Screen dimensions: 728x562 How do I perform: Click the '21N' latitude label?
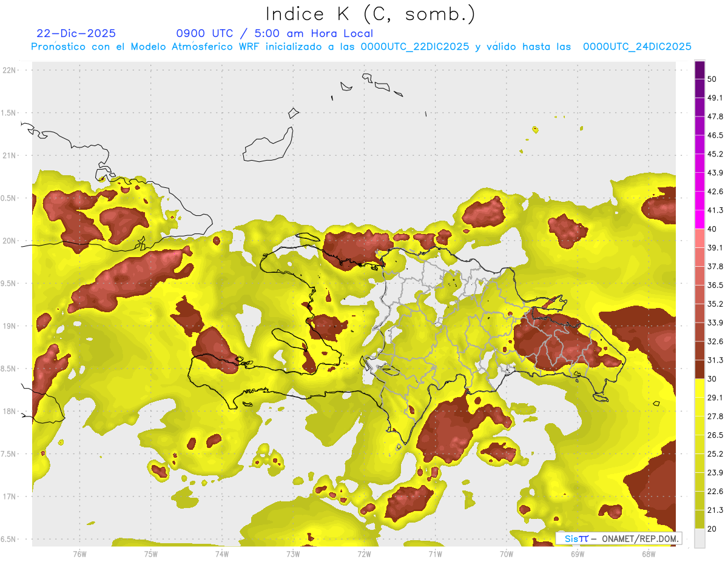[10, 155]
